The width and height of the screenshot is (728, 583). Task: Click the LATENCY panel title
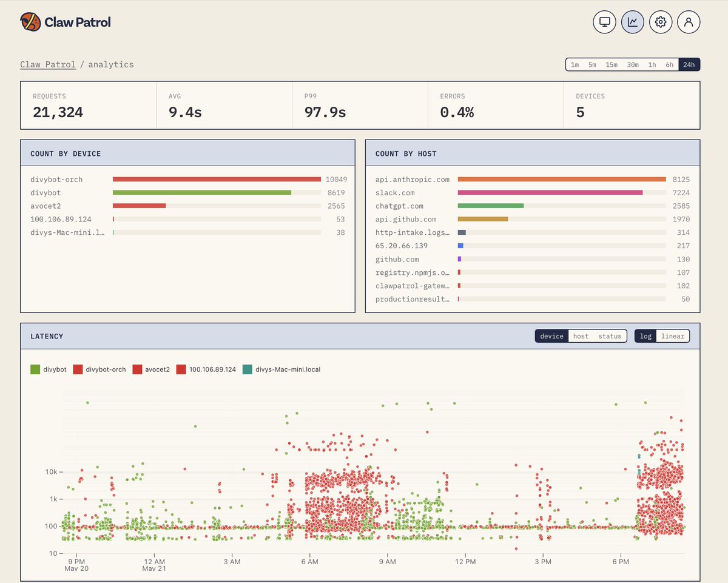(47, 336)
